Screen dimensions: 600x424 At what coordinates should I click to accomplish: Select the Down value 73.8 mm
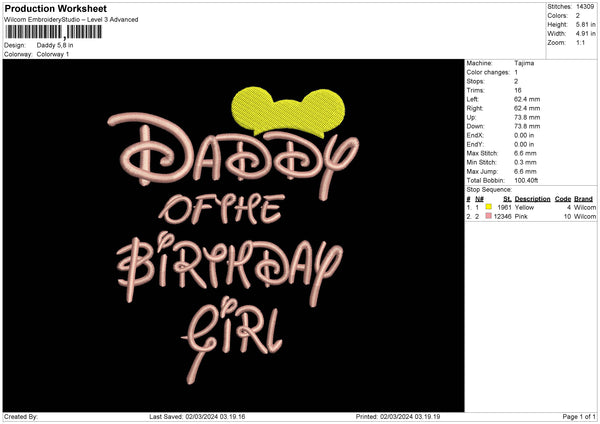527,127
